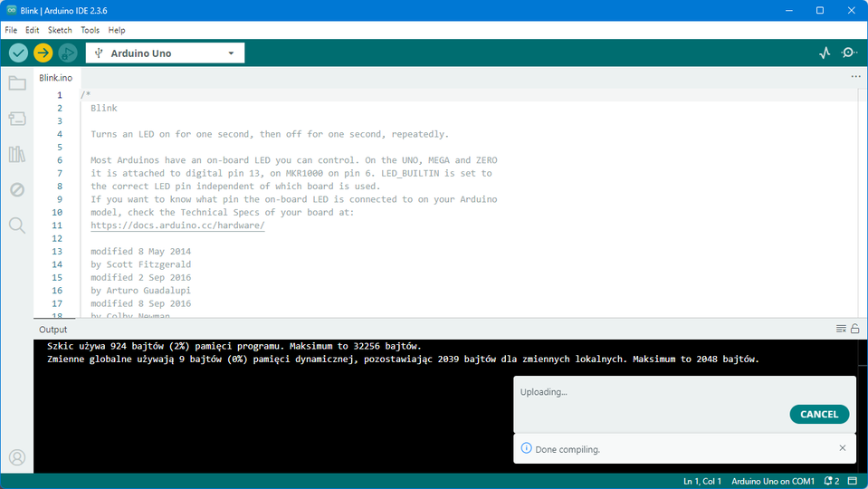The width and height of the screenshot is (868, 489).
Task: Open the Serial Plotter
Action: (825, 53)
